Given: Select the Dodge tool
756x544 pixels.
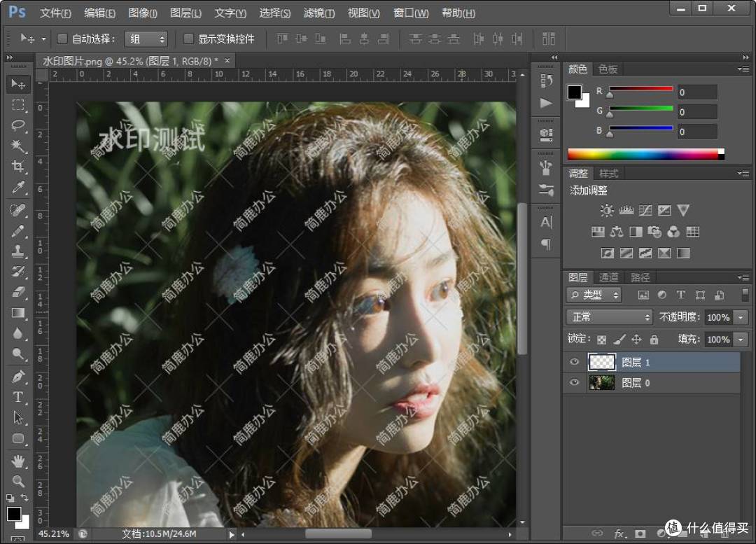Looking at the screenshot, I should (x=18, y=354).
